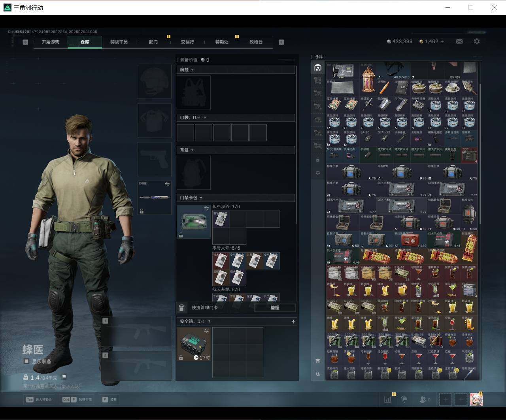Image resolution: width=506 pixels, height=420 pixels.
Task: Click the 管理 keycard button
Action: click(x=275, y=308)
